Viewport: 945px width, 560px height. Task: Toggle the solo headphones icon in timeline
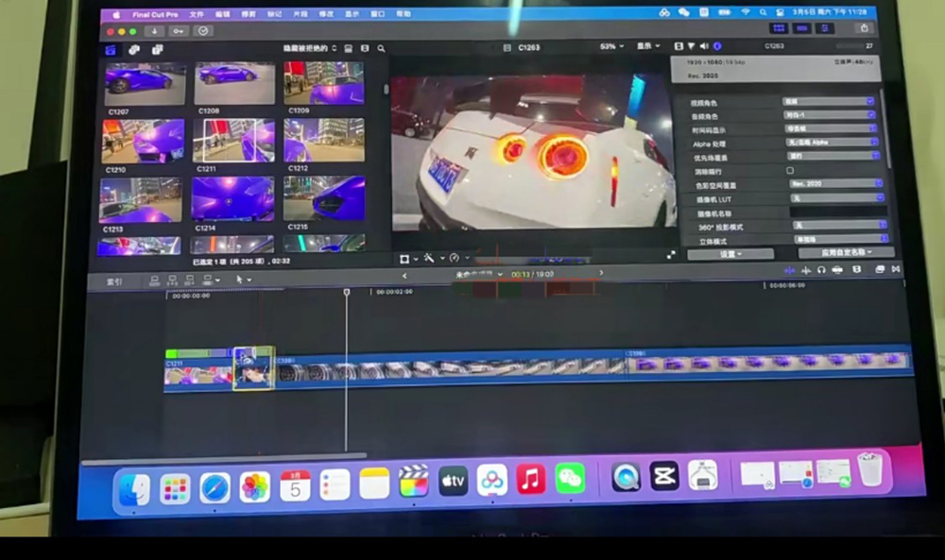822,270
